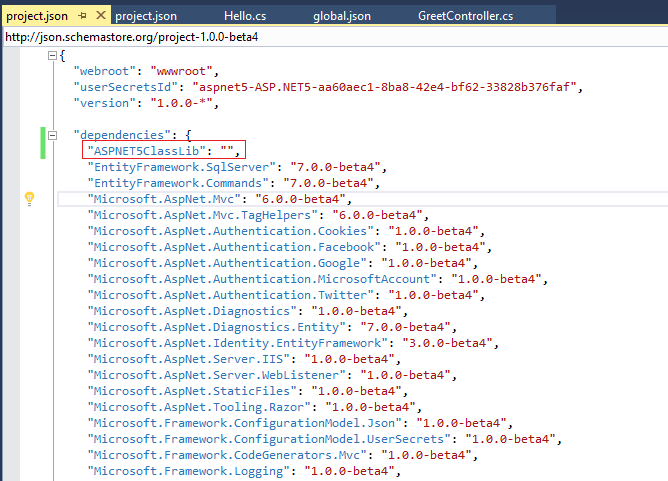Click the "wwwroot" value

tap(181, 71)
